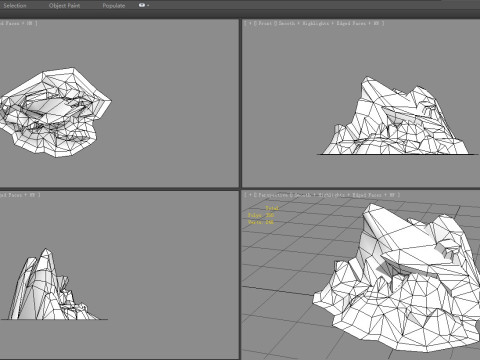
Task: Click the yellow Total statistics header
Action: tap(272, 208)
